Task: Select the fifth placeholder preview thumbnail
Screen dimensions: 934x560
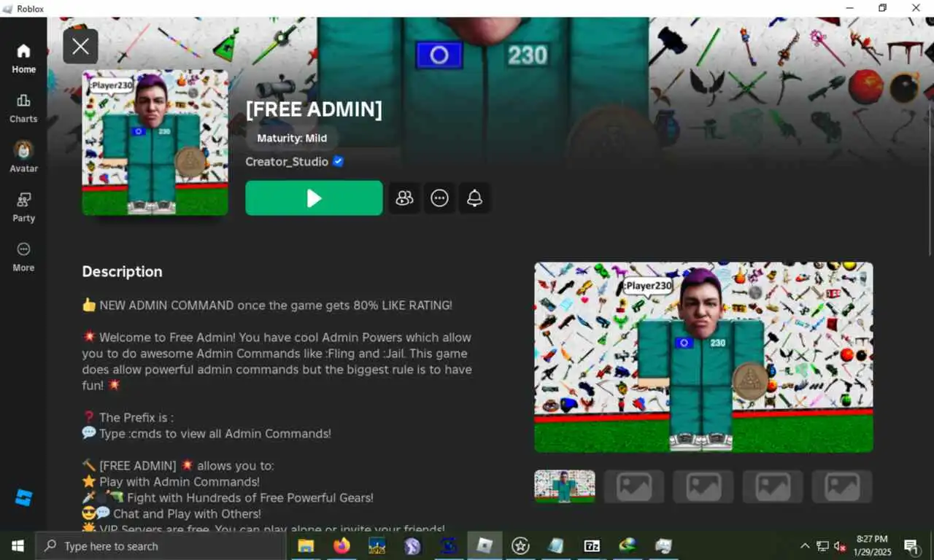Action: 842,486
